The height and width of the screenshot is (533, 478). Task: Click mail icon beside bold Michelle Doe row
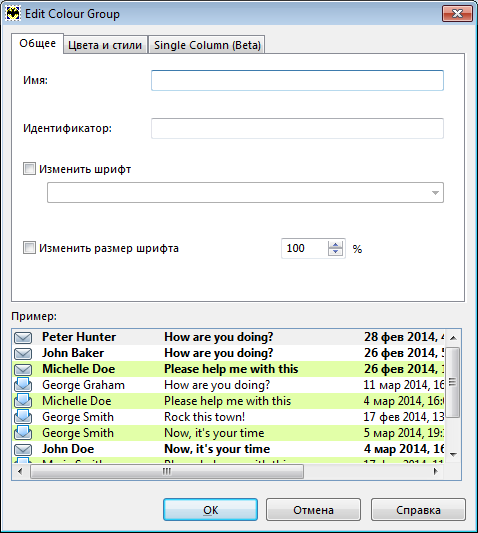pos(23,369)
